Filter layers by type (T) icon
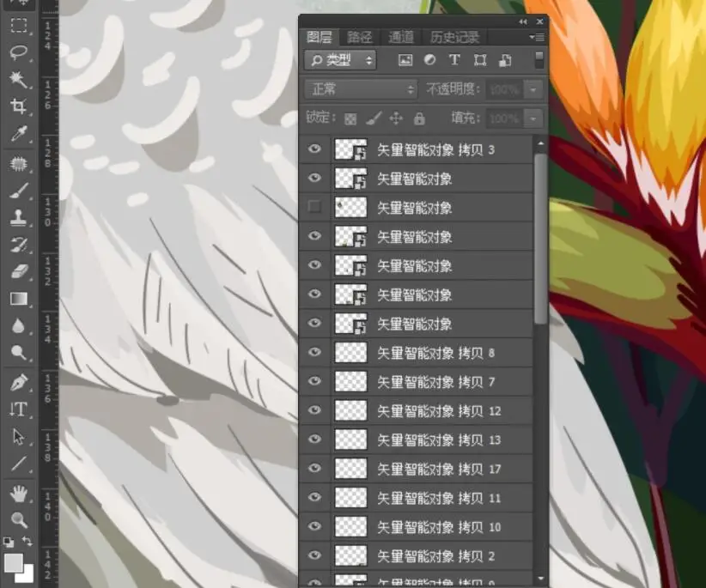Viewport: 706px width, 588px height. (454, 60)
